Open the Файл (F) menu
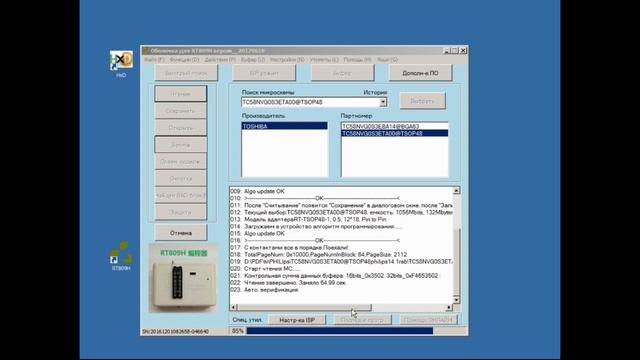This screenshot has height=360, width=640. pos(154,60)
